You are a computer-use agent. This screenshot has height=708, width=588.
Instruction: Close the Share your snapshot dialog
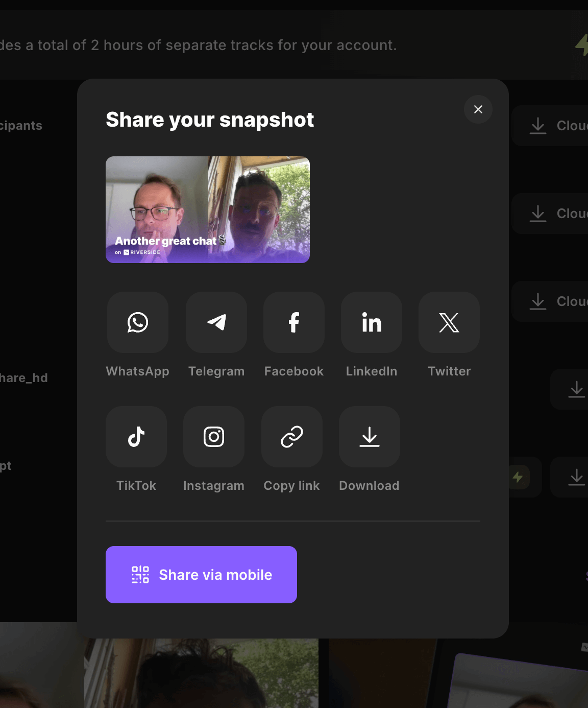[x=478, y=109]
